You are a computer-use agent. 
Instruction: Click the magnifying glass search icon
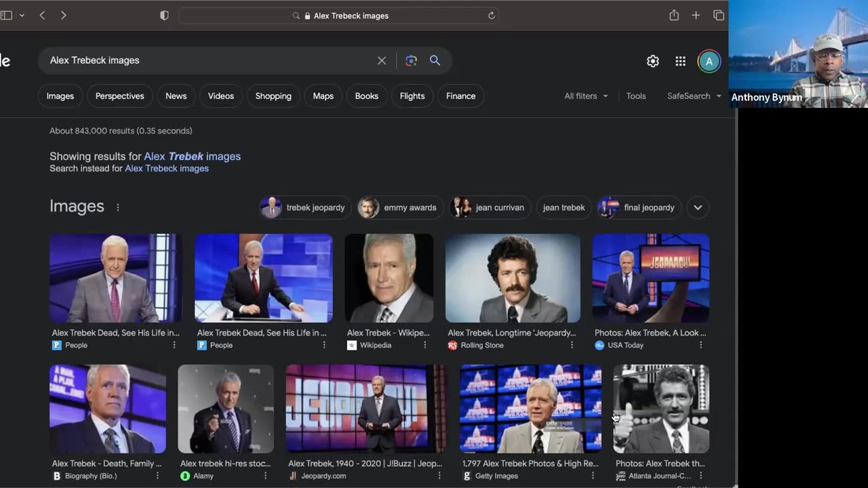(435, 60)
